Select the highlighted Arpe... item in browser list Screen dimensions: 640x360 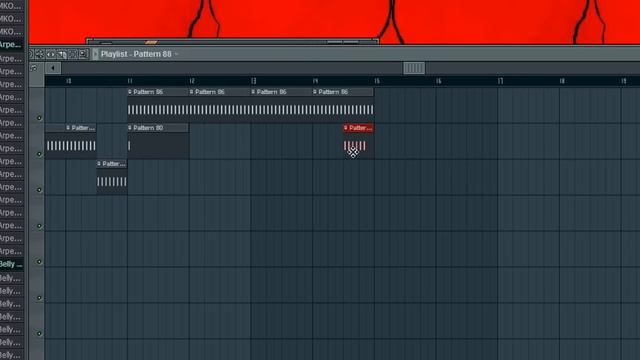pos(11,44)
